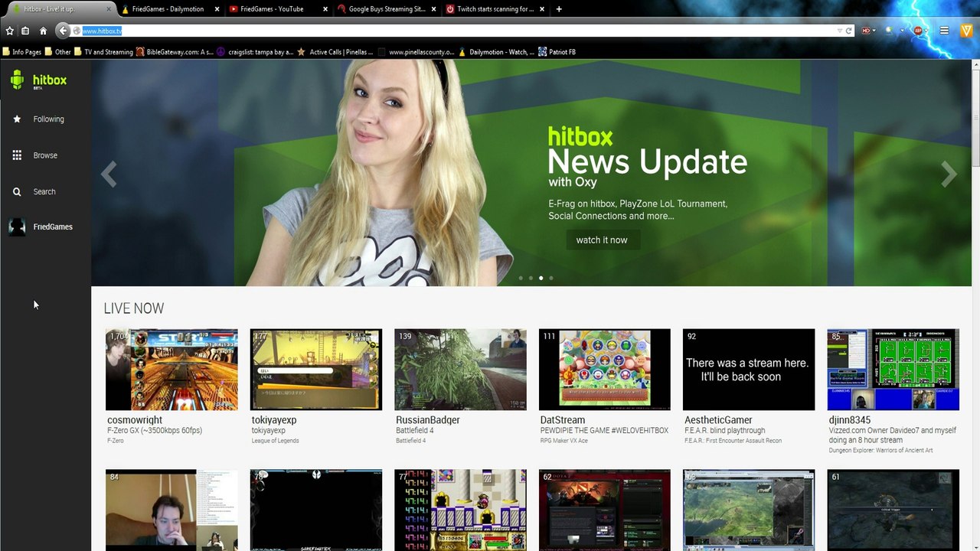Click the AestheticGamer channel name

click(718, 420)
